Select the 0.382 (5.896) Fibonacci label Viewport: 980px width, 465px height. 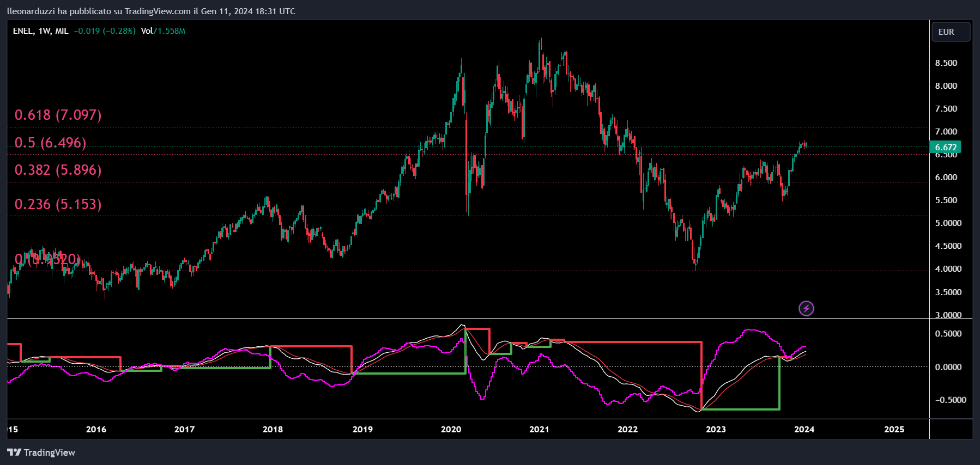pyautogui.click(x=58, y=170)
